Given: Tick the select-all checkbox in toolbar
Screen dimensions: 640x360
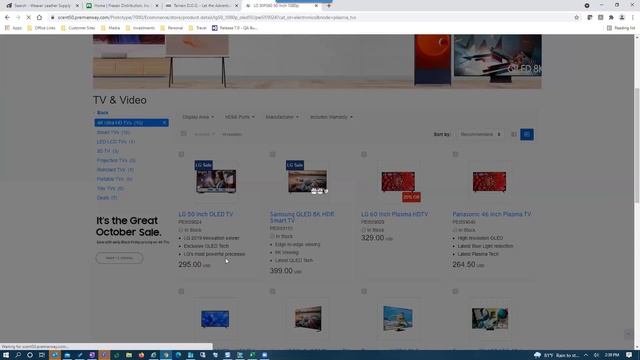Looking at the screenshot, I should tap(184, 134).
